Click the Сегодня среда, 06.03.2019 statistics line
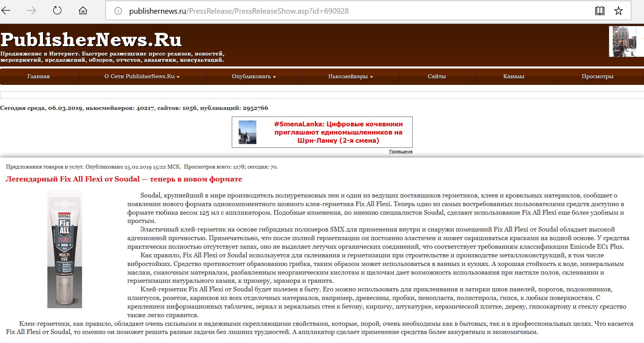Screen dimensions: 644x343 [x=134, y=108]
